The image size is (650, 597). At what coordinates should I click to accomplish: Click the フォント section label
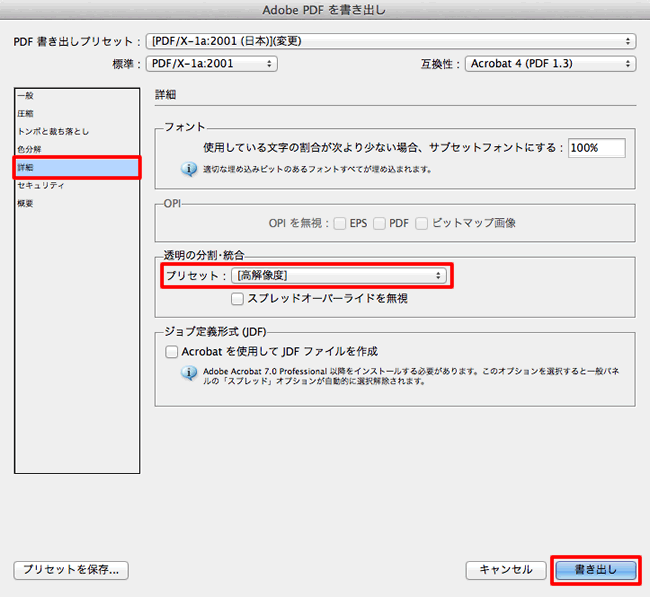184,127
